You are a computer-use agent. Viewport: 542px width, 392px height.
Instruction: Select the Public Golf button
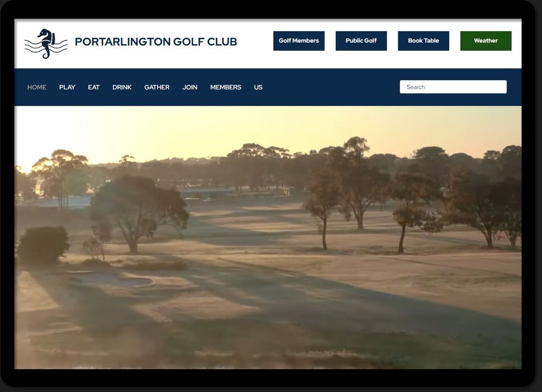(x=361, y=41)
